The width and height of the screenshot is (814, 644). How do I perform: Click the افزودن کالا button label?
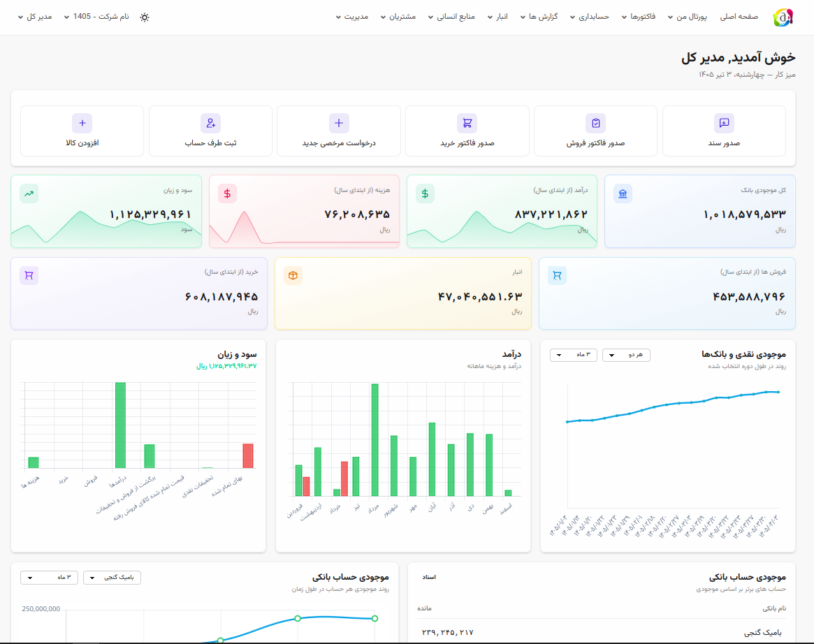pyautogui.click(x=82, y=143)
